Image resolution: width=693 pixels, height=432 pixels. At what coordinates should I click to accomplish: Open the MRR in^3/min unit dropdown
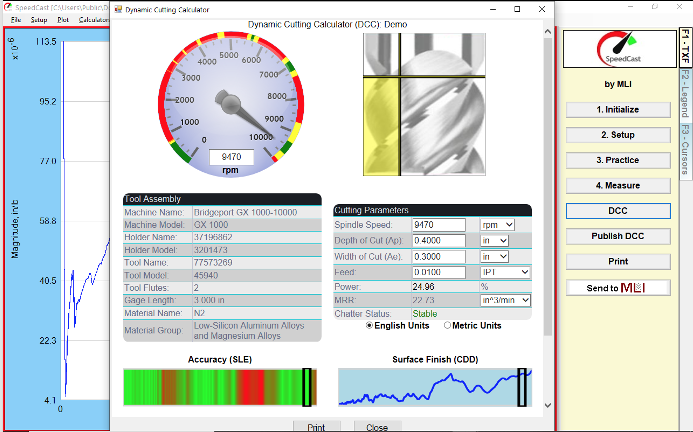505,300
